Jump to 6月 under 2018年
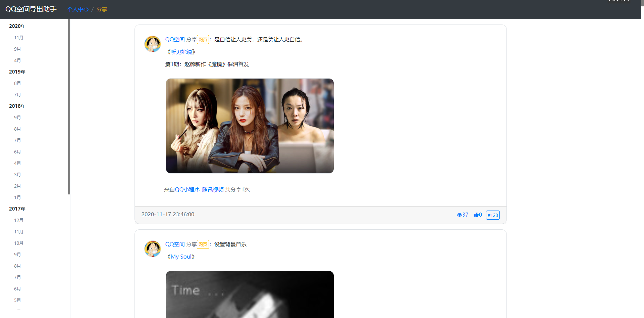The height and width of the screenshot is (318, 644). pyautogui.click(x=17, y=152)
